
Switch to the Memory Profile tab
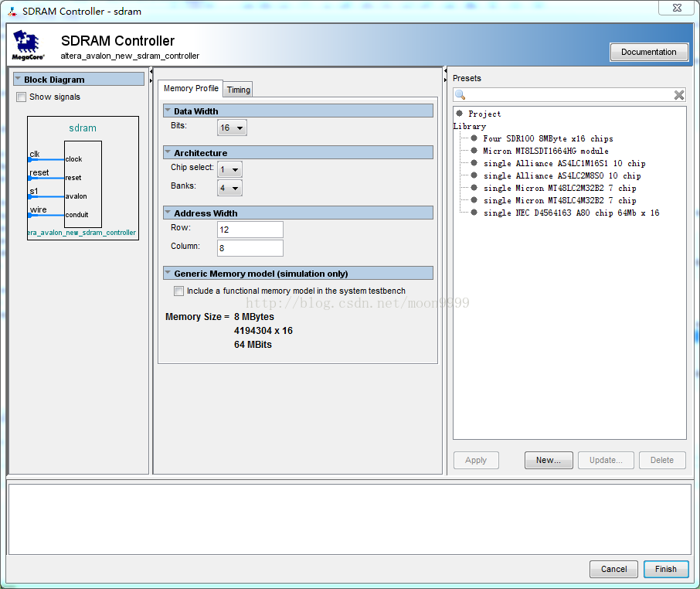coord(191,88)
